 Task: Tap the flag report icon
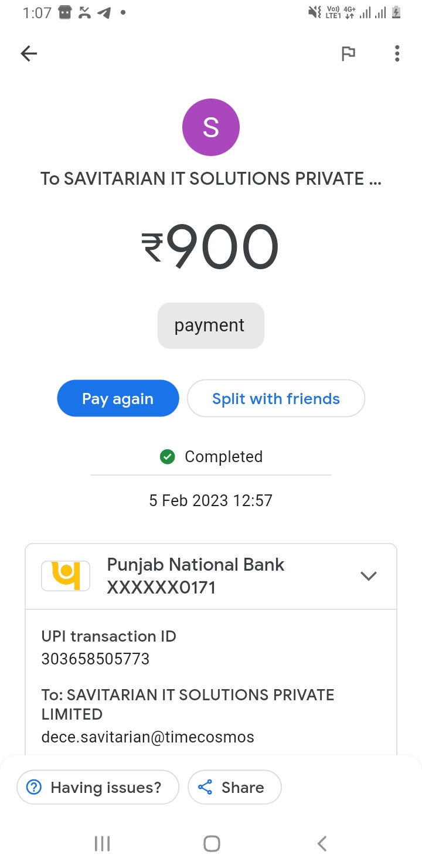click(349, 54)
